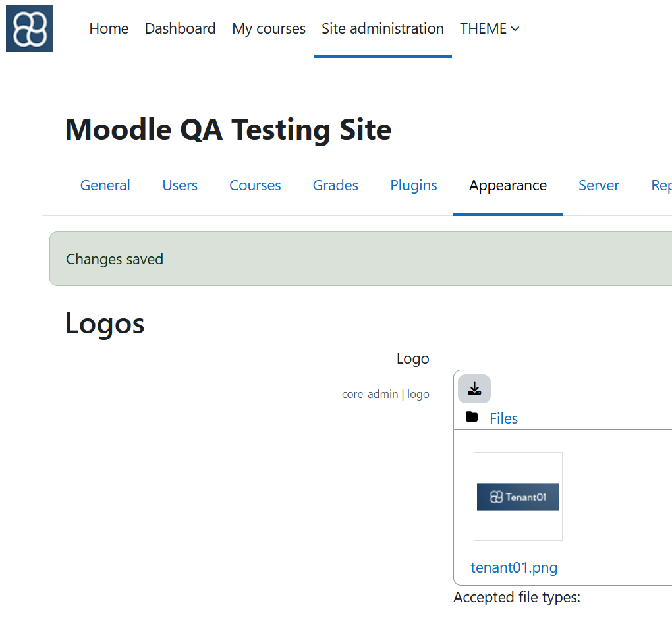Select the Site administration menu item
The image size is (672, 618).
[x=383, y=29]
